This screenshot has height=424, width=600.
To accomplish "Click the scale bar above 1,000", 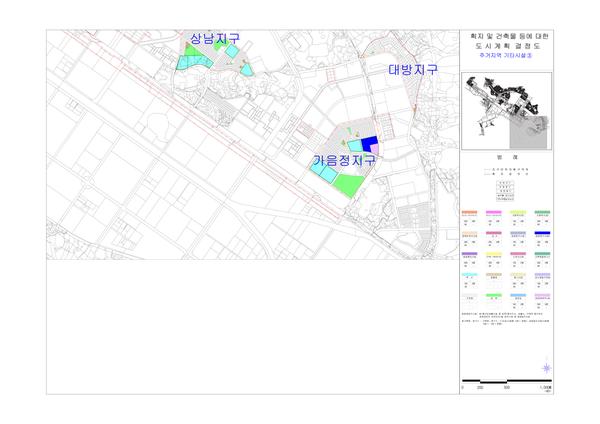I will click(507, 381).
